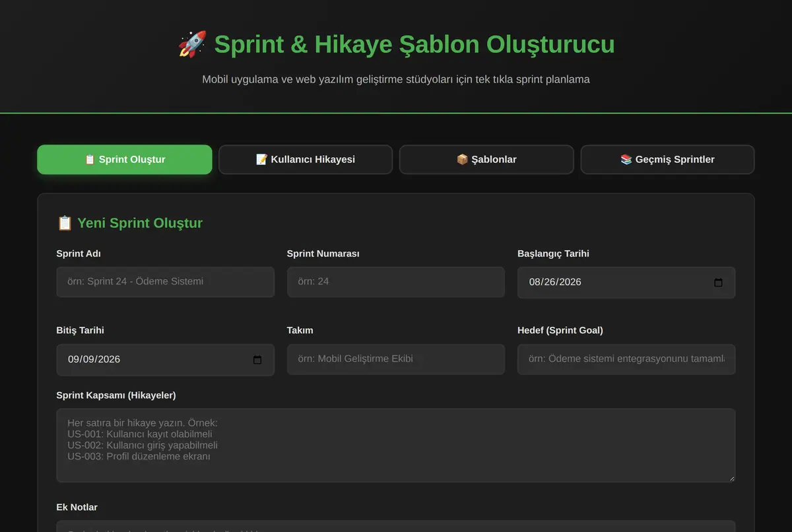
Task: Open the Bitiş Tarihi calendar picker icon
Action: (257, 360)
